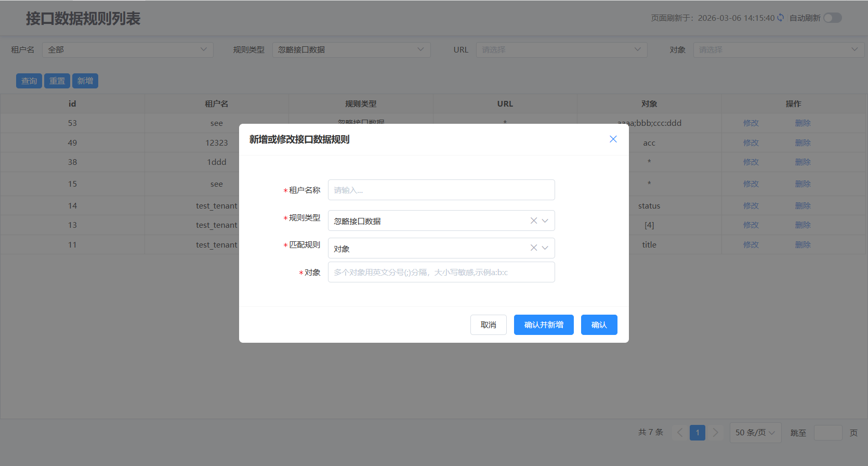Click the 取消 button
This screenshot has height=466, width=868.
(488, 325)
